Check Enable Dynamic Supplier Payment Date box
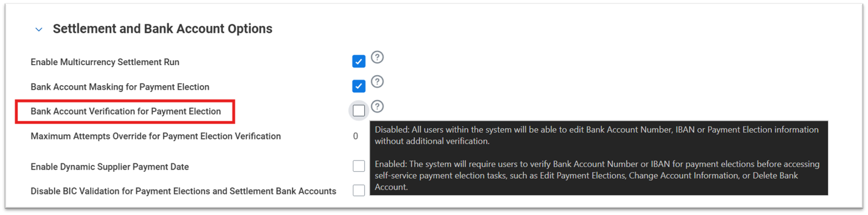The height and width of the screenshot is (215, 868). tap(359, 166)
